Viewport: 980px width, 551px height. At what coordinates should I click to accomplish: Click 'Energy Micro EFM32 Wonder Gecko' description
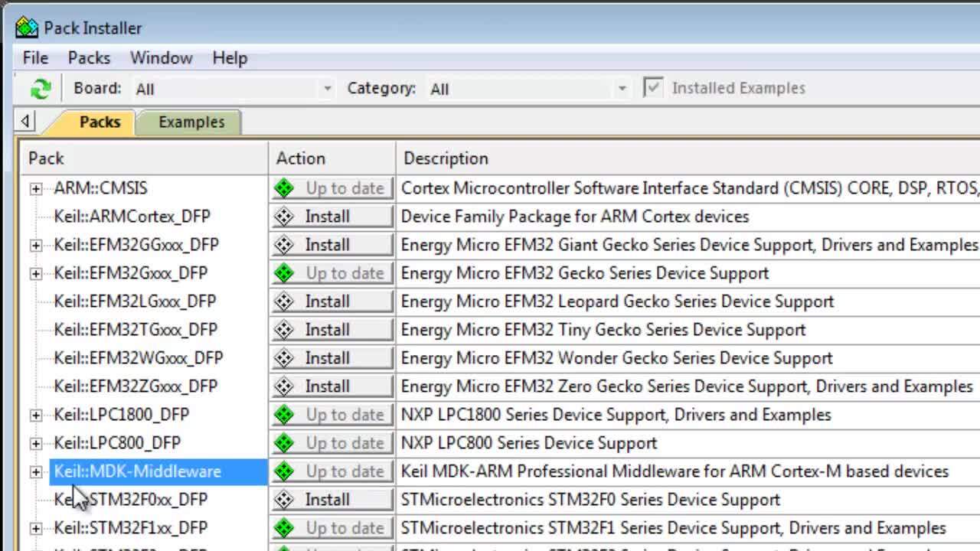616,358
